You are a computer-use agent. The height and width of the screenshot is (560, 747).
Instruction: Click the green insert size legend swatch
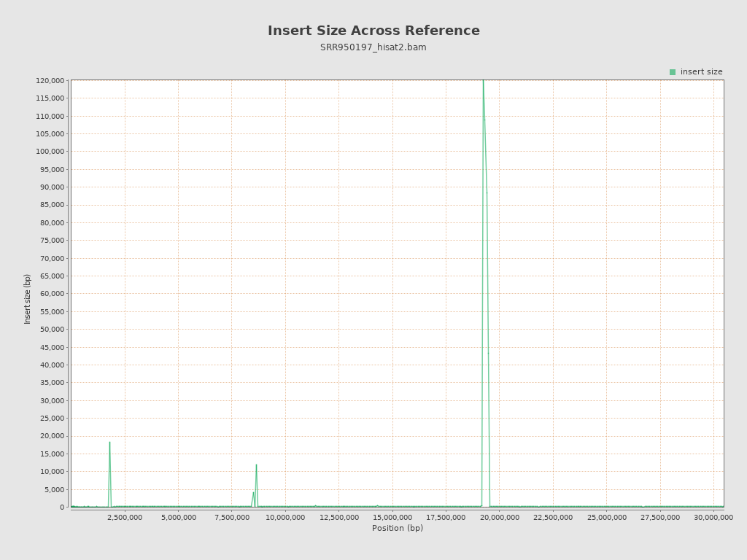672,72
